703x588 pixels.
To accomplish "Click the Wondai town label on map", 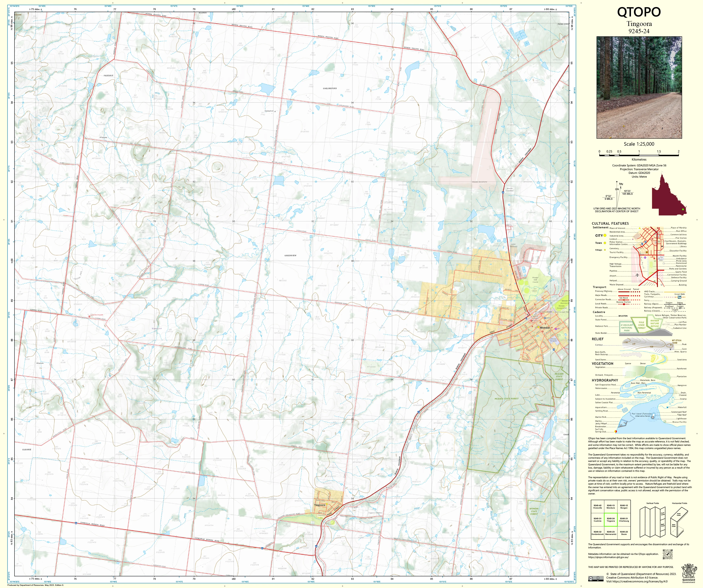I will pos(545,327).
